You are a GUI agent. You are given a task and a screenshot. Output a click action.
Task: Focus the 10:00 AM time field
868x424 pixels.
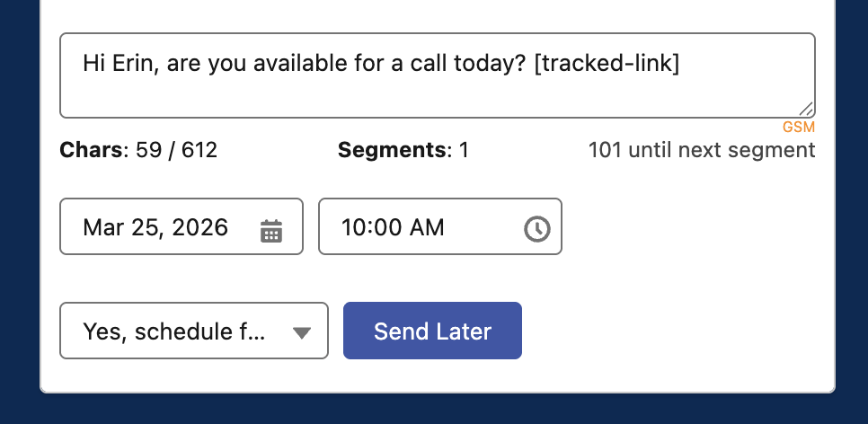(x=422, y=227)
